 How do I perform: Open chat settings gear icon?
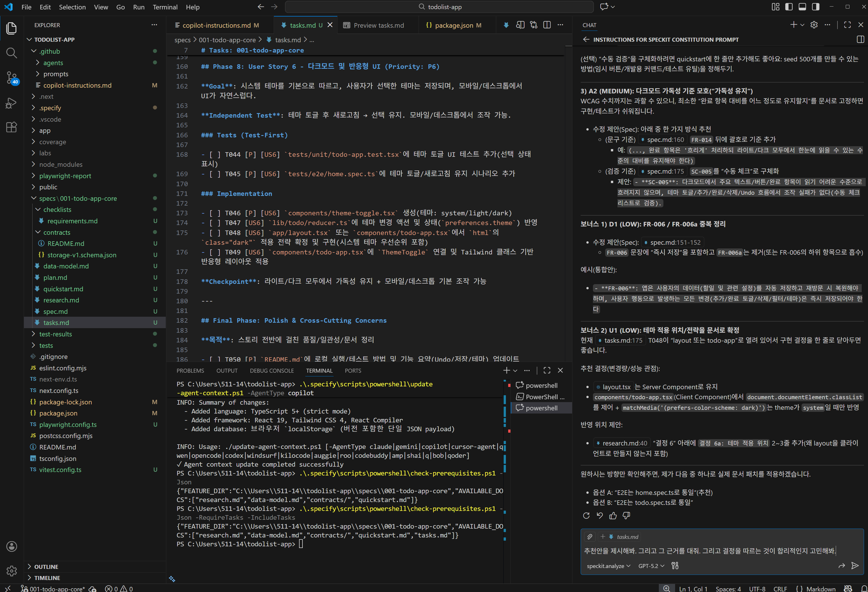tap(814, 25)
